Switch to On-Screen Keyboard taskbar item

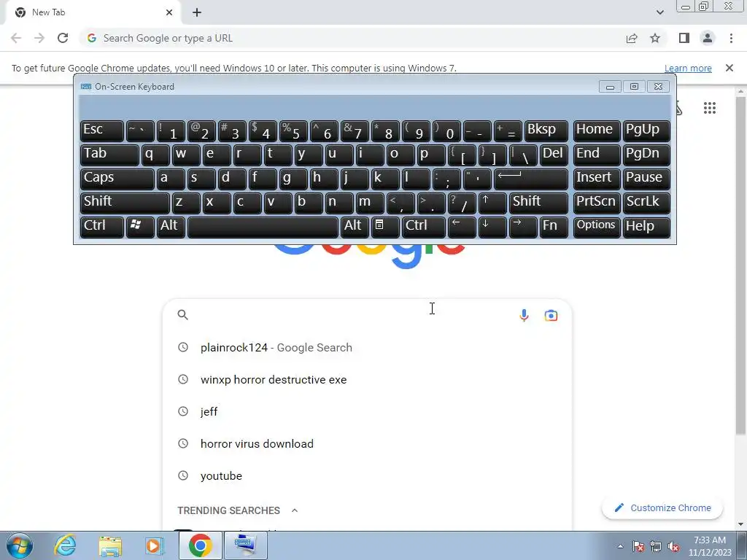click(245, 545)
